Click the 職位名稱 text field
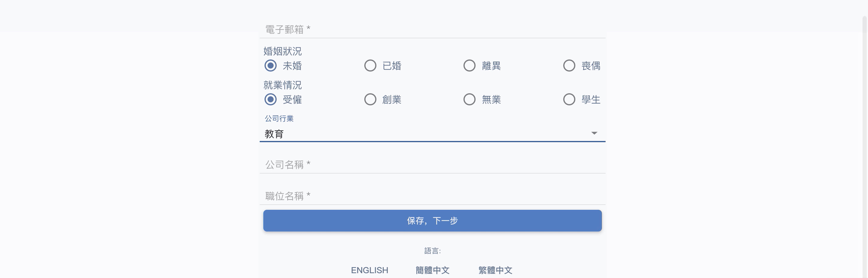The width and height of the screenshot is (868, 278). [x=432, y=196]
